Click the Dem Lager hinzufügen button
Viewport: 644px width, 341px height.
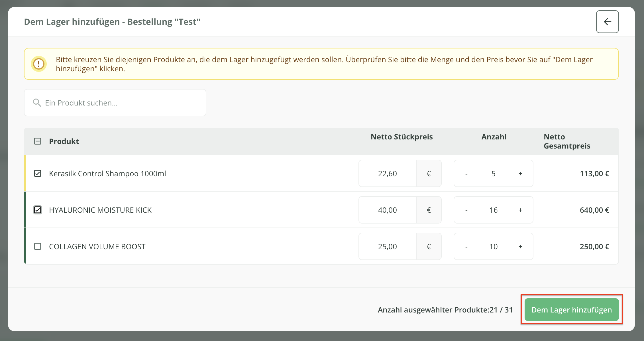[x=571, y=310]
